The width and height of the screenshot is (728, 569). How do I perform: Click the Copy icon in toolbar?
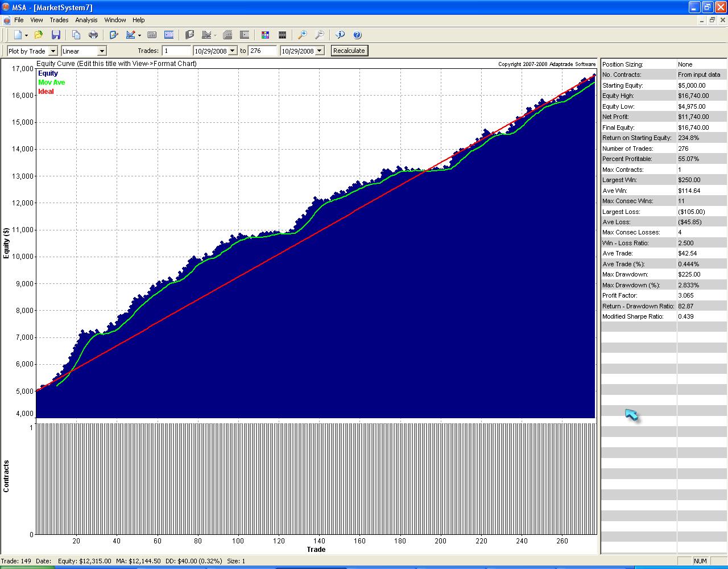click(x=76, y=35)
